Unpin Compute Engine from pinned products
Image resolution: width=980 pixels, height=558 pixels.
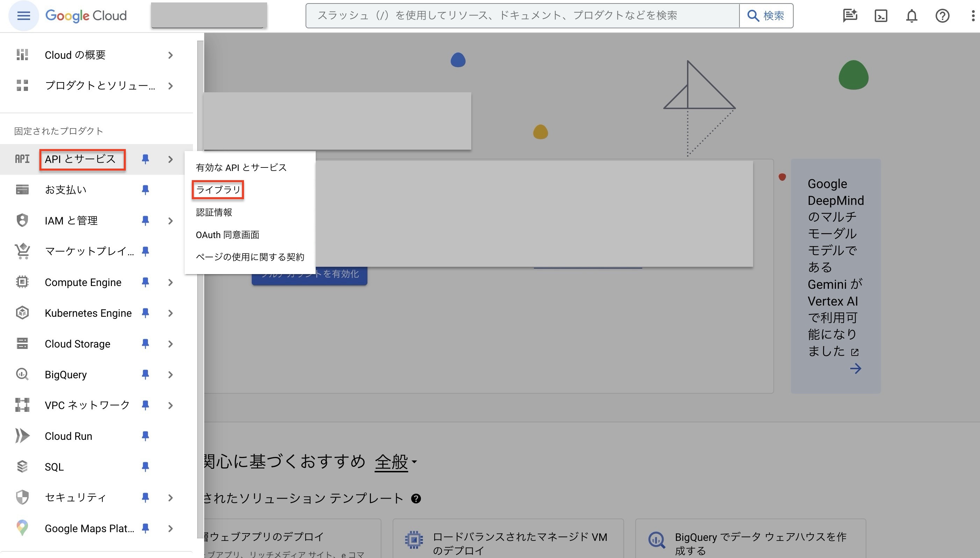[145, 282]
